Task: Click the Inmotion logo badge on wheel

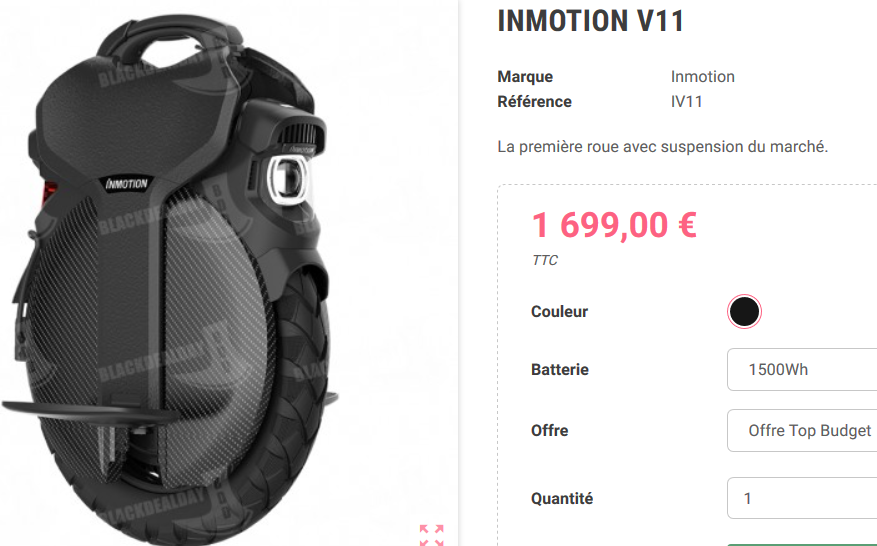Action: pyautogui.click(x=126, y=183)
